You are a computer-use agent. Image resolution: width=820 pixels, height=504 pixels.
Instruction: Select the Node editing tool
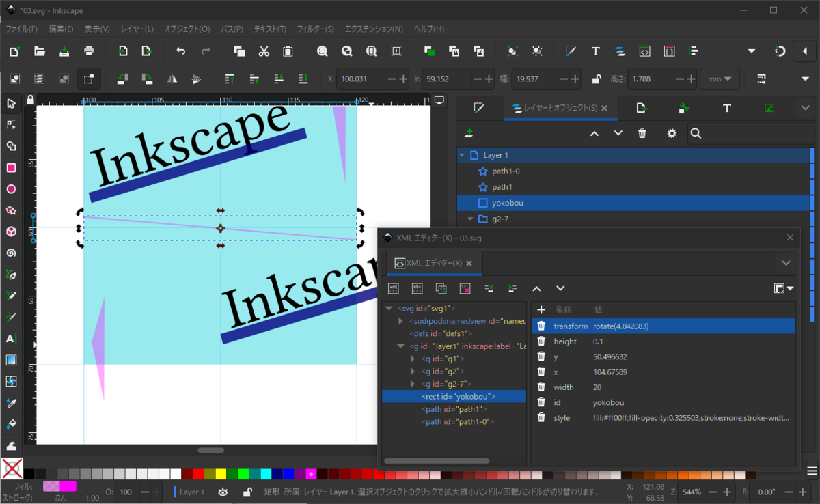11,125
